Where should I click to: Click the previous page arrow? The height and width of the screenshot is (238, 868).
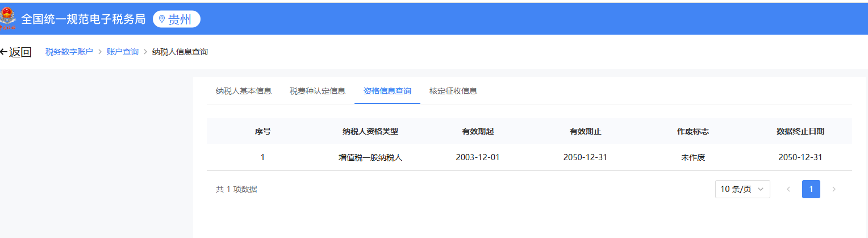788,189
